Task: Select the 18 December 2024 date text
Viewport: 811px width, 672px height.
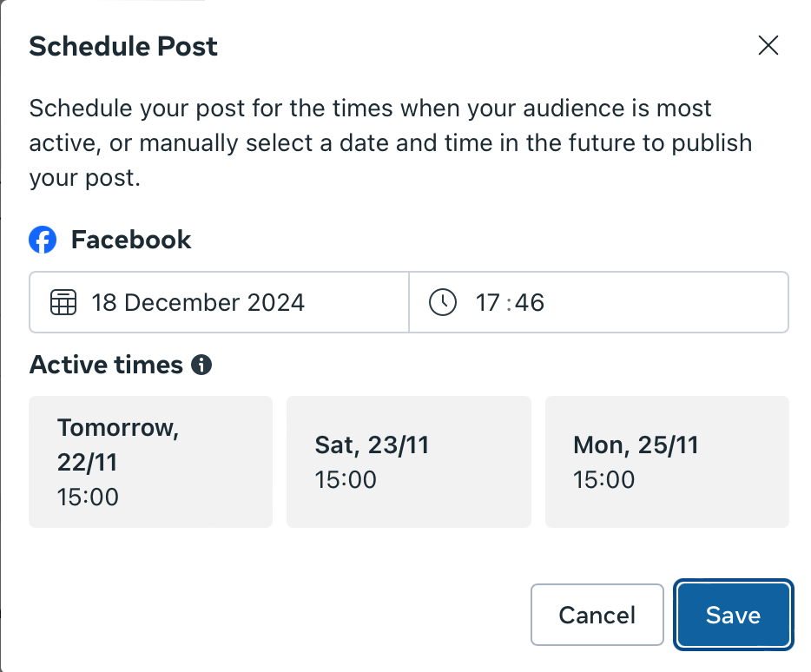Action: click(198, 302)
